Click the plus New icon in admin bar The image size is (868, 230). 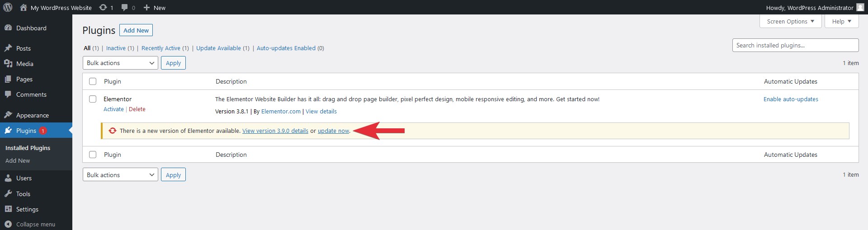pos(146,8)
